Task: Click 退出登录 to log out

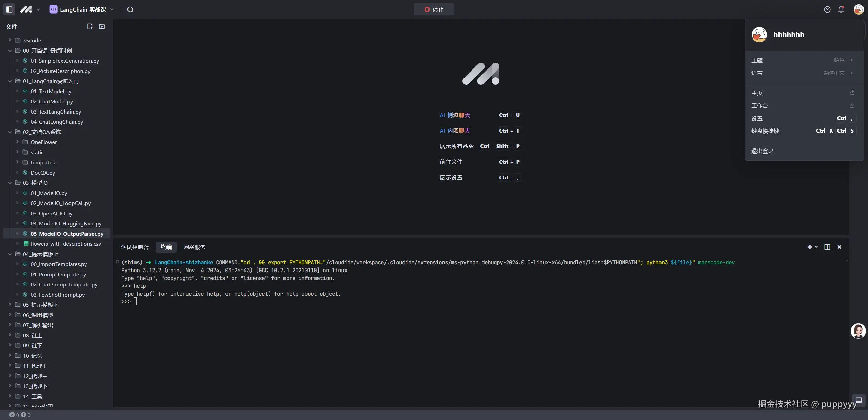Action: point(763,151)
